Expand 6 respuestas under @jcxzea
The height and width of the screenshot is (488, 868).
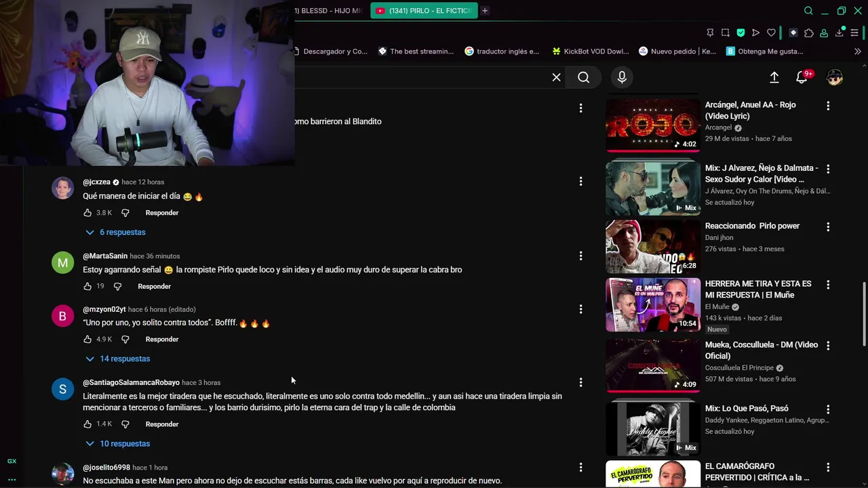pos(116,232)
